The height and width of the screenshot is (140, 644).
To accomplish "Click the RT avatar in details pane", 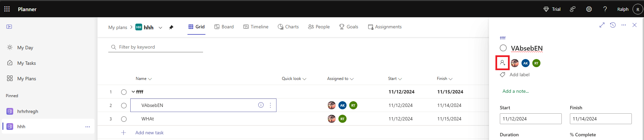I will click(536, 63).
